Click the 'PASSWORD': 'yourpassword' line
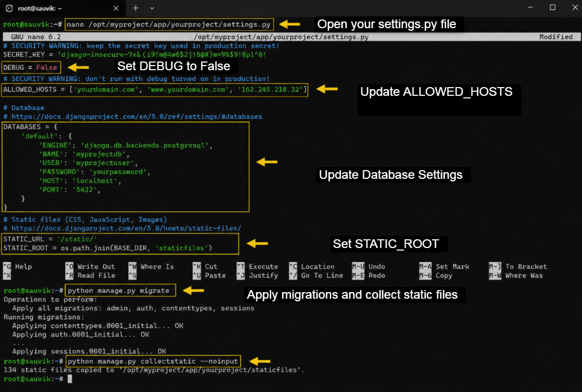 click(95, 172)
